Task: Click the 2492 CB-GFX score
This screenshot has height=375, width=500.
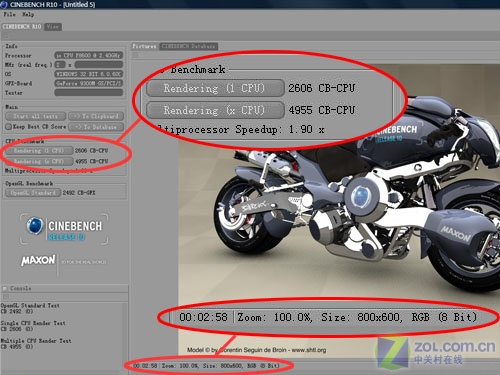Action: pyautogui.click(x=79, y=193)
